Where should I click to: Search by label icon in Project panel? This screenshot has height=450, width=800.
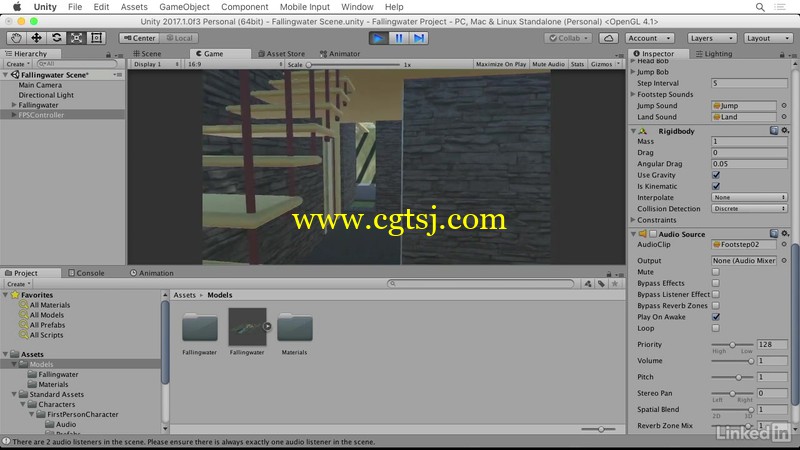(x=602, y=284)
